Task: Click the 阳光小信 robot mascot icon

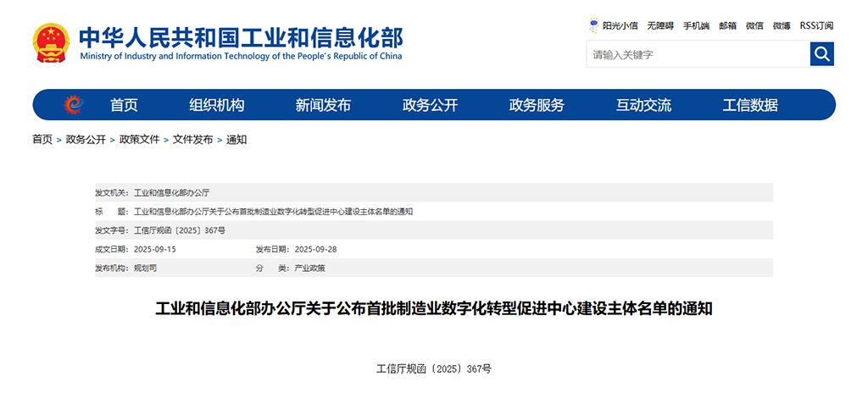Action: point(593,25)
